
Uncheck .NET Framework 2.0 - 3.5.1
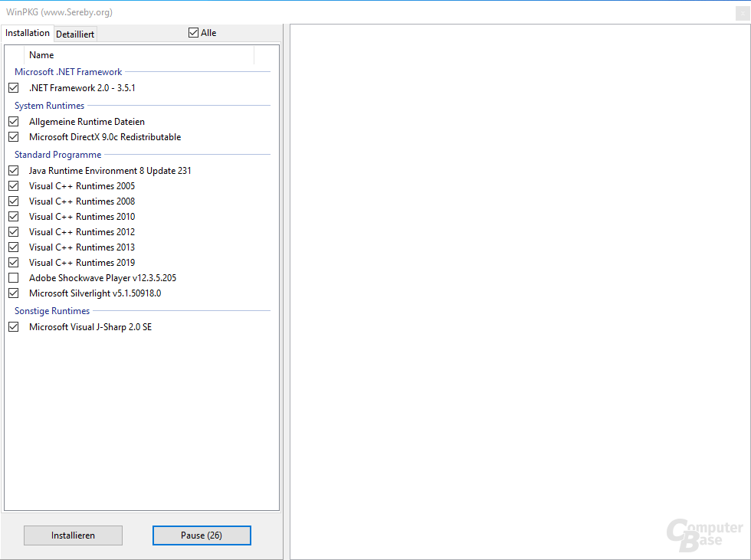coord(13,87)
